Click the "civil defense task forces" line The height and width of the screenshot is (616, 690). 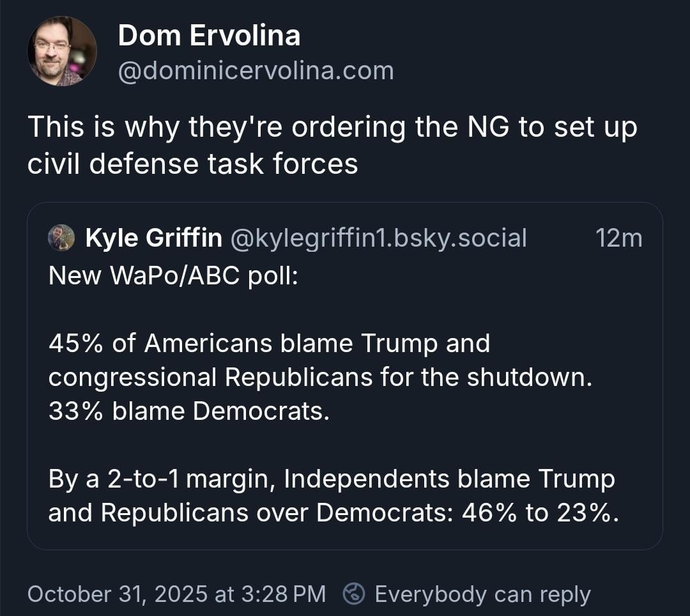click(x=192, y=164)
